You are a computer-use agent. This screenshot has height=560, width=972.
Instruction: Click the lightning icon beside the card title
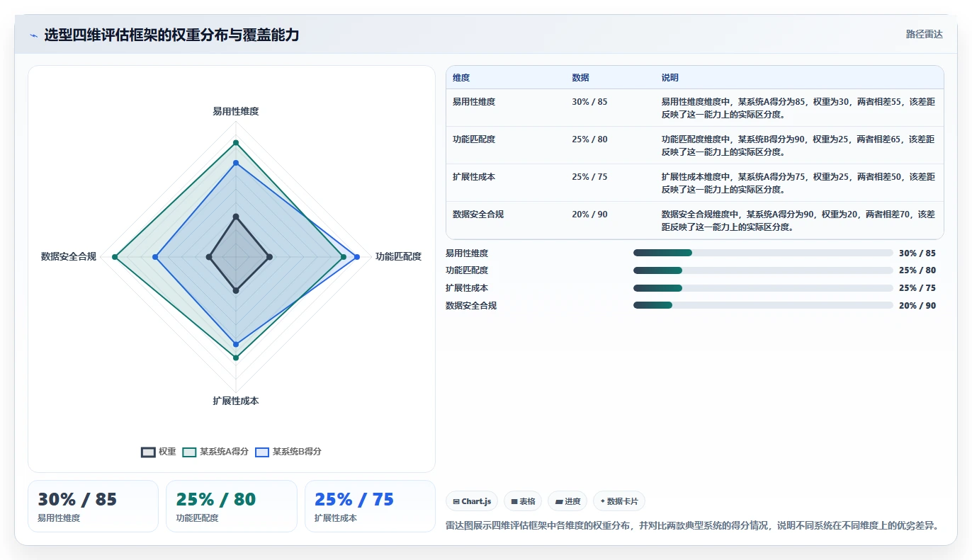tap(34, 35)
